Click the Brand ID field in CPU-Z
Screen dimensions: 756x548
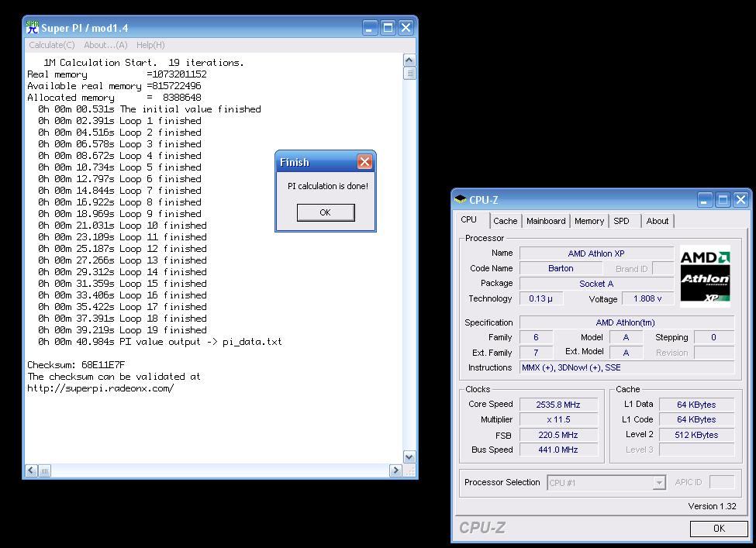point(662,268)
